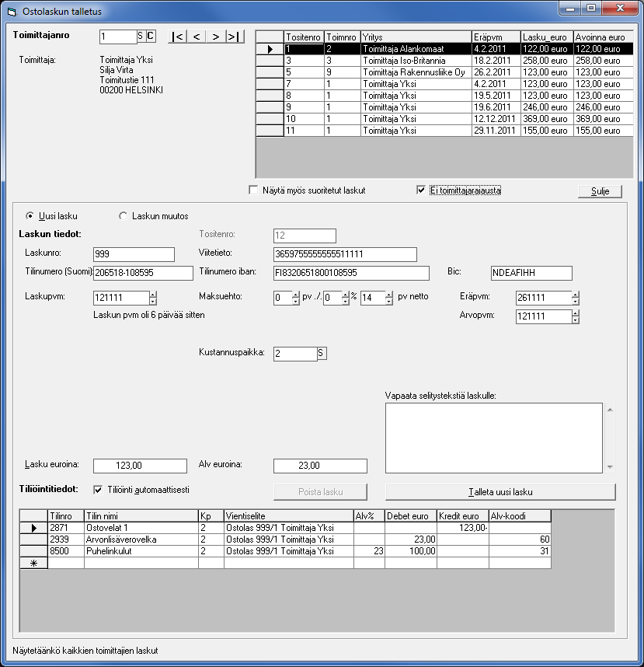The image size is (644, 667).
Task: Go to next supplier with > button
Action: pyautogui.click(x=215, y=37)
